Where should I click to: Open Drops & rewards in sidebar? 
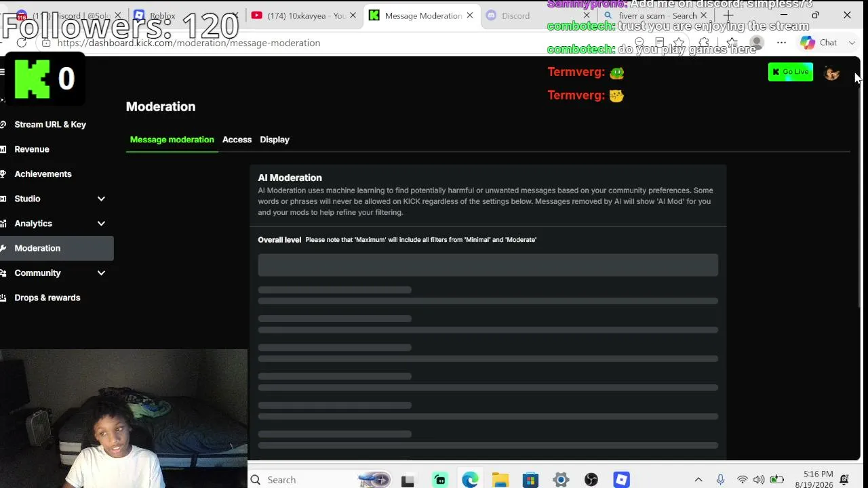[x=47, y=298]
